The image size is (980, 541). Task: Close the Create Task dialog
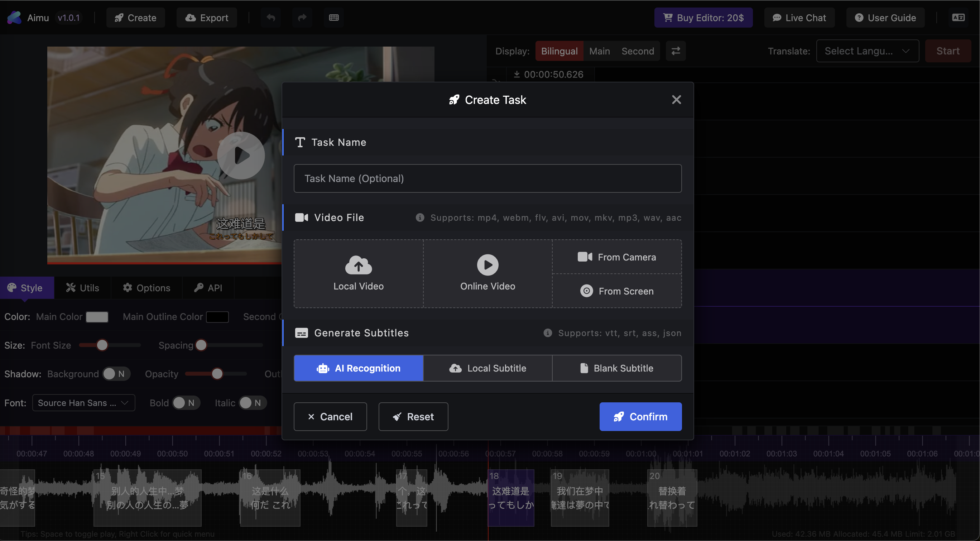click(676, 100)
